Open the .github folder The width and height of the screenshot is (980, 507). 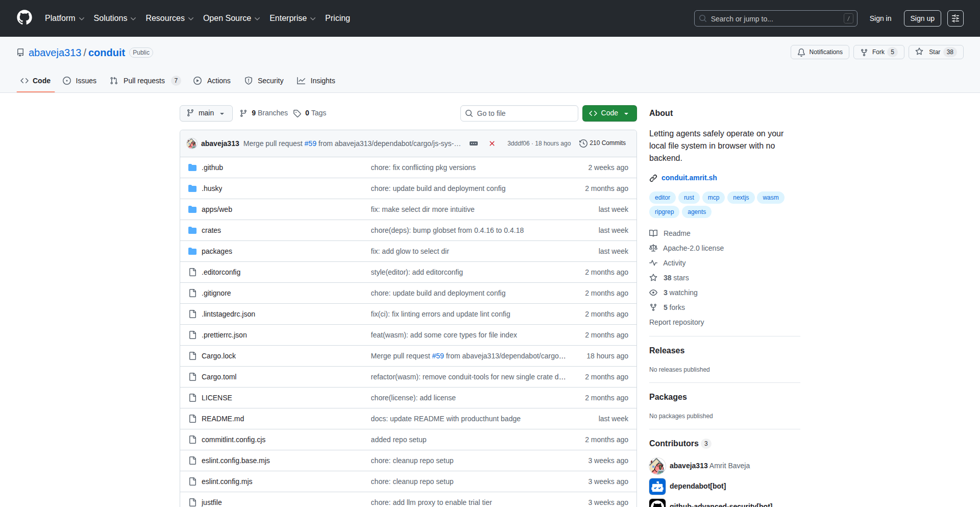[x=212, y=167]
